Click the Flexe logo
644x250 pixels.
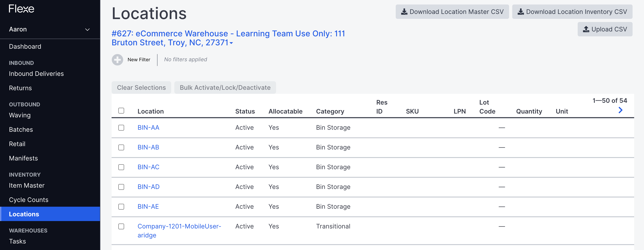(21, 9)
